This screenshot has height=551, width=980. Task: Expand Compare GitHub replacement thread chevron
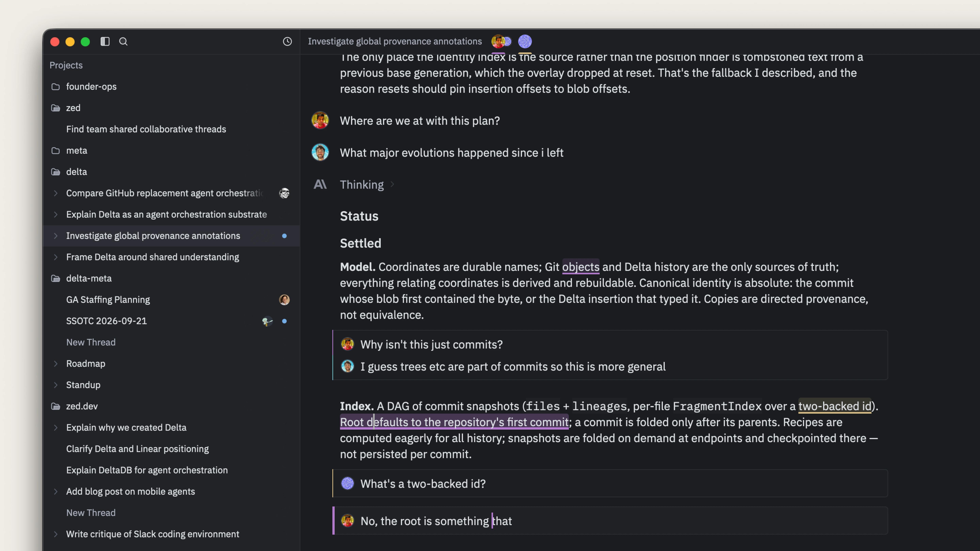coord(55,193)
